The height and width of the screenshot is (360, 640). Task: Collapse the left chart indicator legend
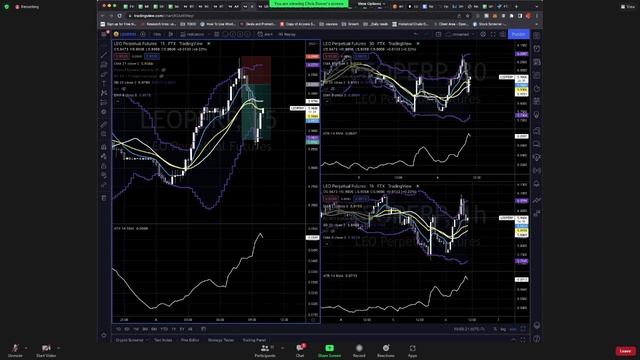pyautogui.click(x=118, y=101)
